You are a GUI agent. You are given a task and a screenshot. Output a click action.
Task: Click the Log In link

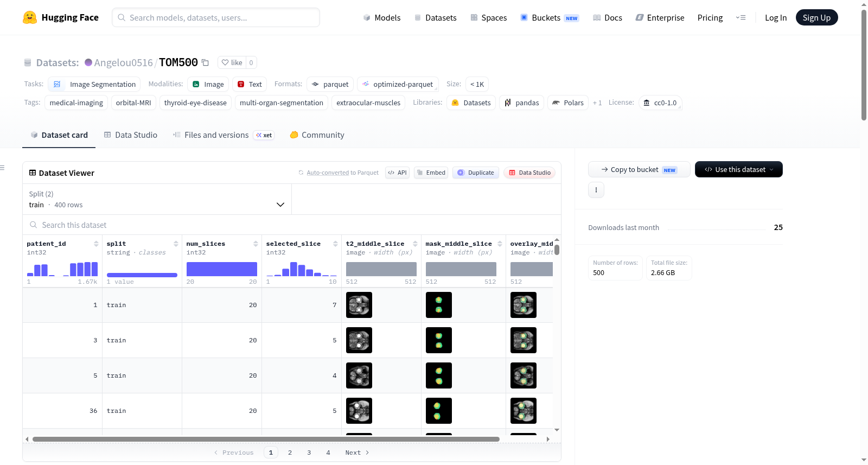(x=776, y=17)
